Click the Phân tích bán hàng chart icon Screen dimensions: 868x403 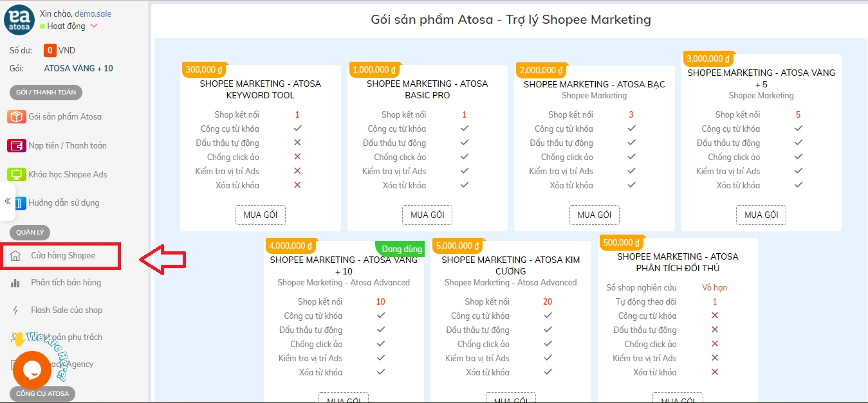(x=16, y=283)
